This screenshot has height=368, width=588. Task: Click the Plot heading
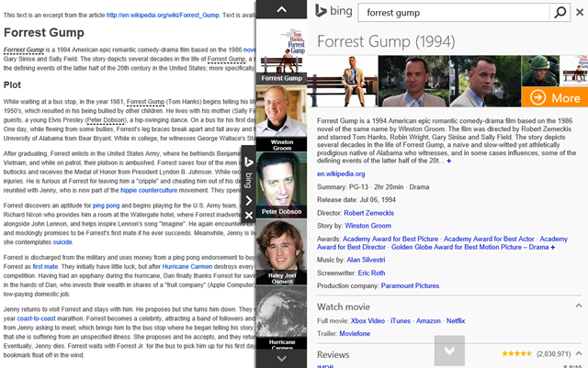[12, 85]
